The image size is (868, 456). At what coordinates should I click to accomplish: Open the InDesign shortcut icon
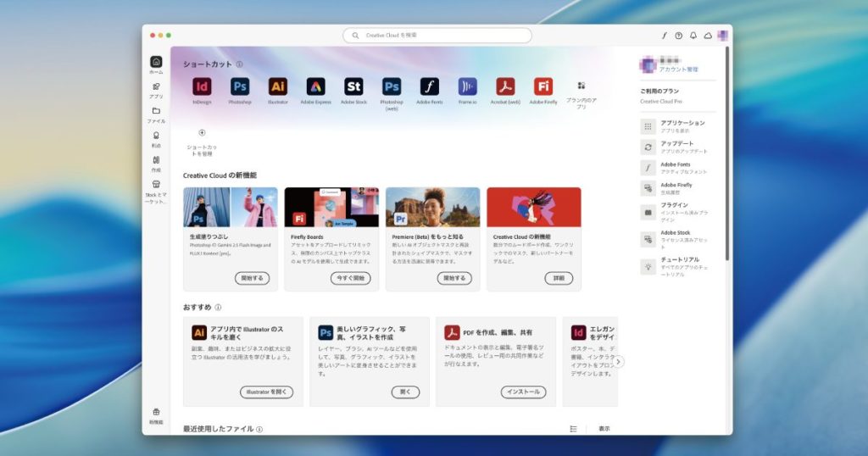tap(202, 87)
